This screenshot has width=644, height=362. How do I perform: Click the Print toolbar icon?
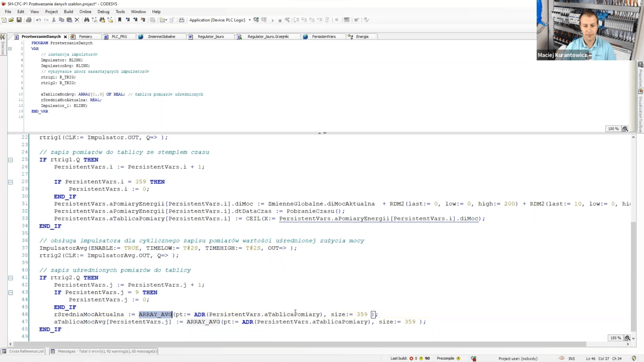coord(29,20)
